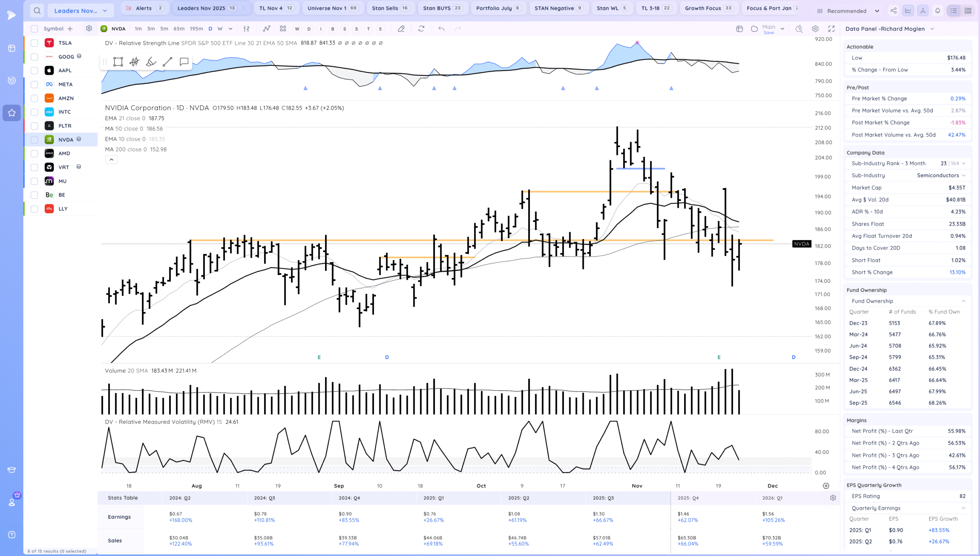The image size is (980, 556).
Task: Check the AMD row checkbox
Action: click(x=34, y=153)
